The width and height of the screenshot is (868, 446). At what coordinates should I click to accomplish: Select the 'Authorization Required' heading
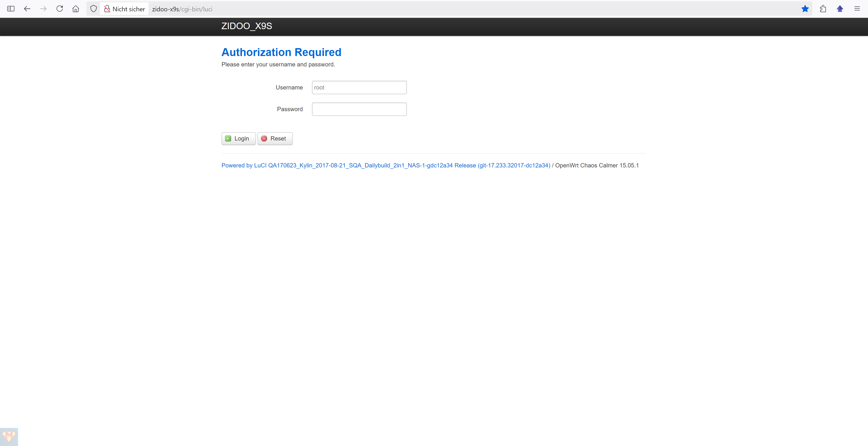click(281, 52)
